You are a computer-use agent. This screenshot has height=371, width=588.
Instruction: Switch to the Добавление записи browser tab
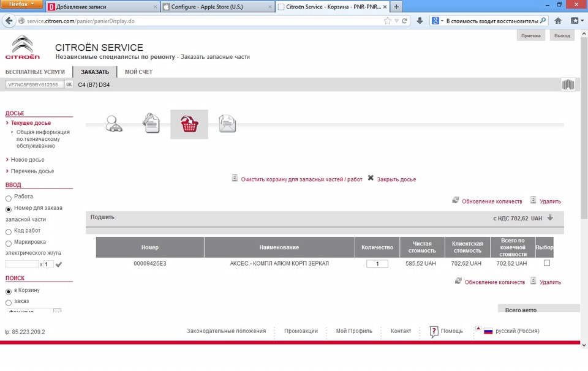click(x=102, y=7)
